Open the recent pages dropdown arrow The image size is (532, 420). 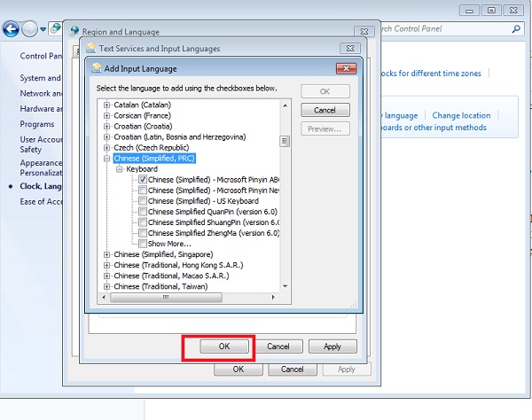point(43,29)
